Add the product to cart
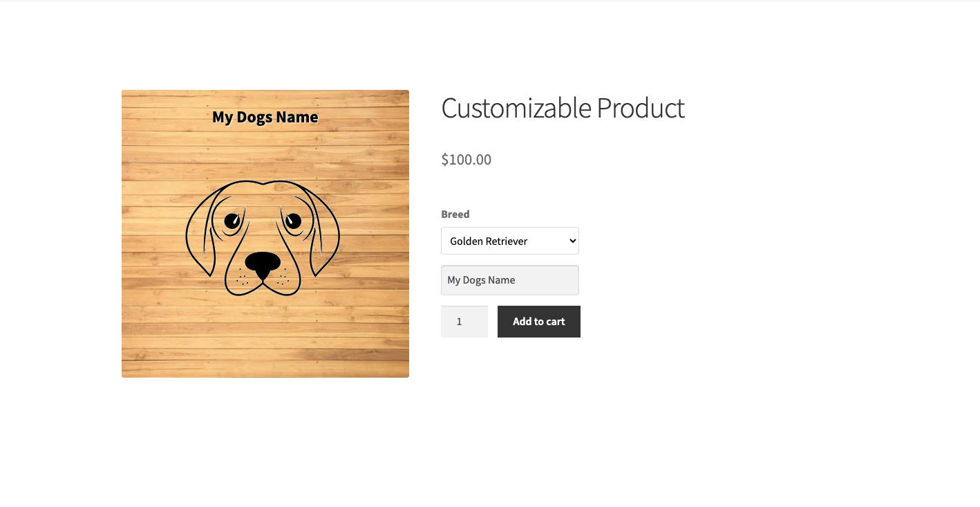This screenshot has width=980, height=507. click(539, 322)
